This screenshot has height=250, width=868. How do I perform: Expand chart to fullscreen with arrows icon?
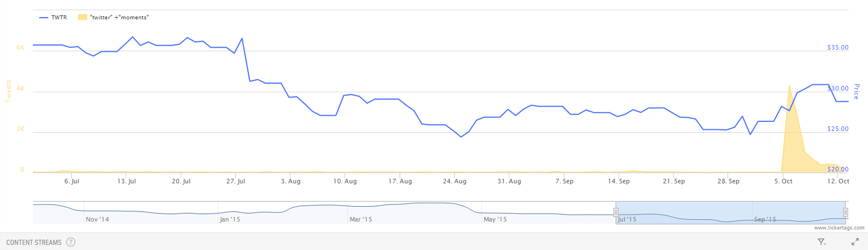[855, 242]
